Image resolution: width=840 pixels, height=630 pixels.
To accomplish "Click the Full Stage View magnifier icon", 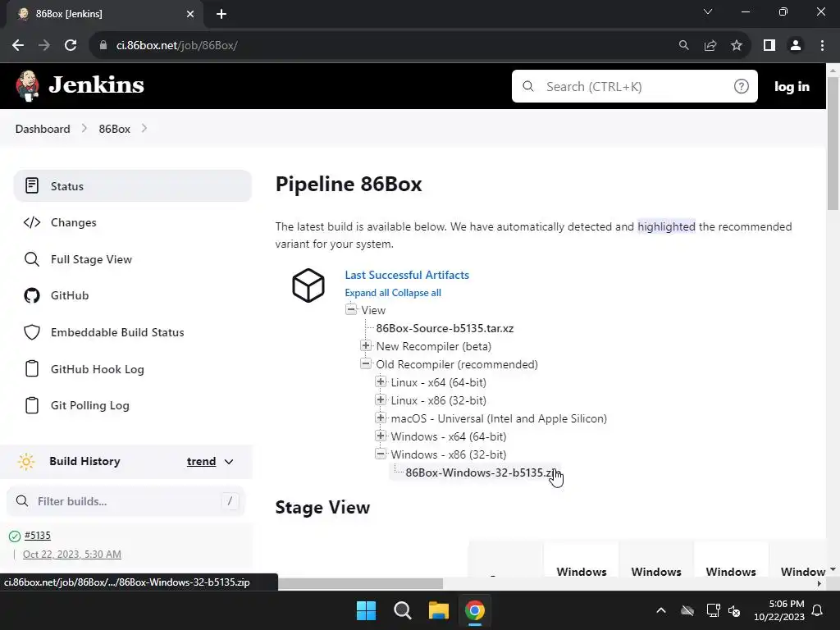I will point(32,259).
